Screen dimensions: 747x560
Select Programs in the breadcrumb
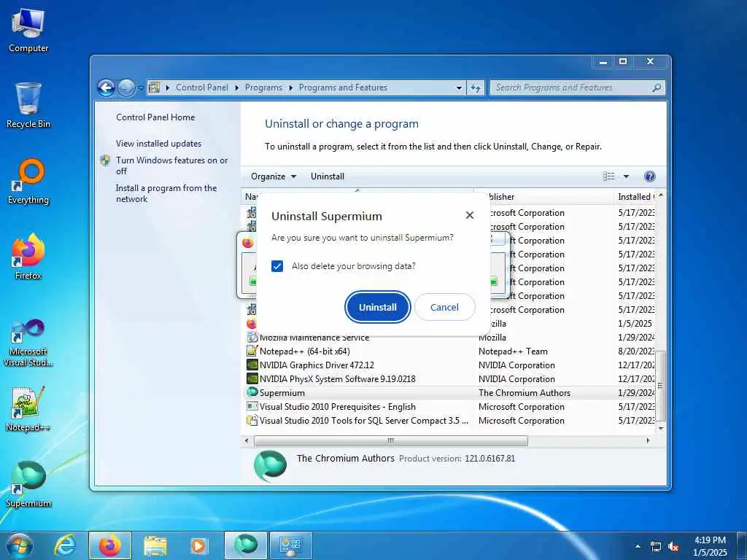(x=263, y=87)
